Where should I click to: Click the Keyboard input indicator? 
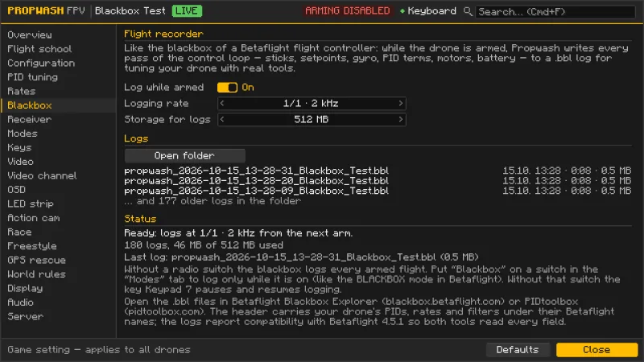tap(428, 11)
